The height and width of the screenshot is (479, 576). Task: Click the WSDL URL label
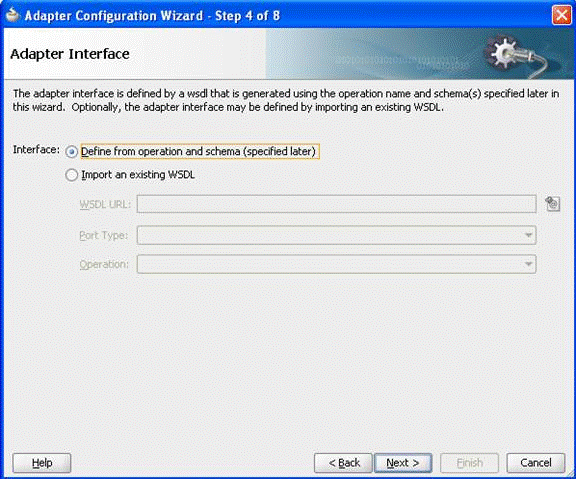point(105,204)
